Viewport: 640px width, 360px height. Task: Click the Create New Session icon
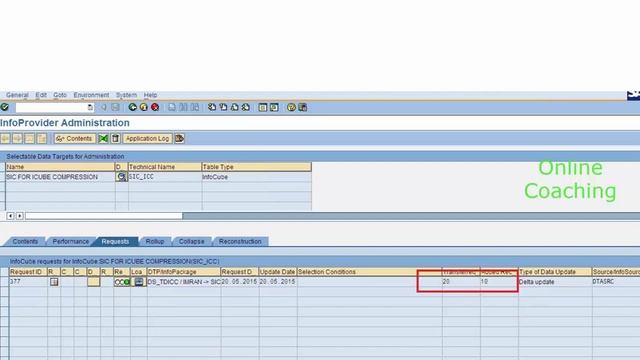[263, 107]
